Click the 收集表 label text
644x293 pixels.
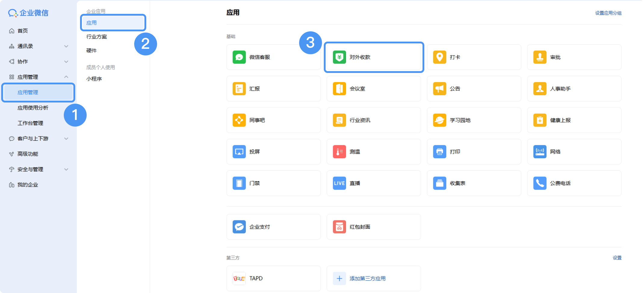(x=457, y=183)
